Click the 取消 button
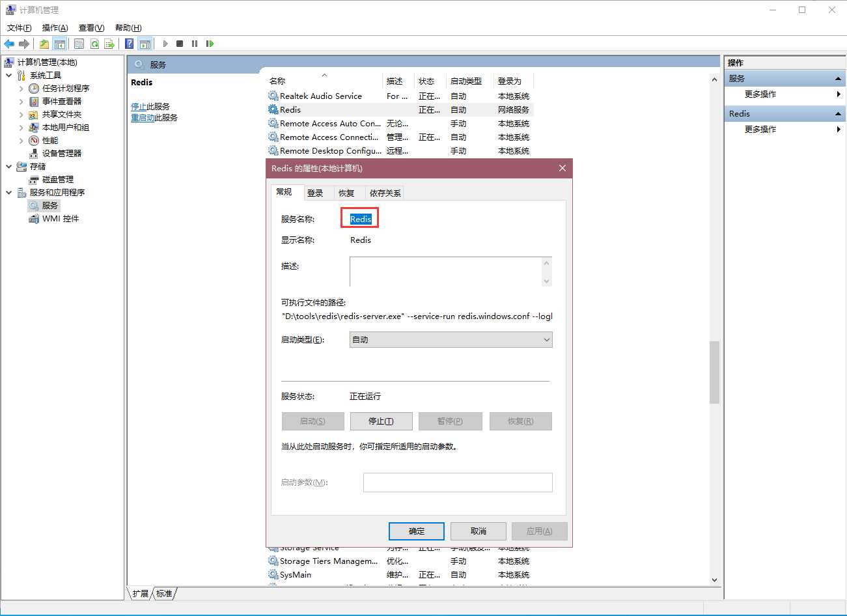 tap(479, 531)
